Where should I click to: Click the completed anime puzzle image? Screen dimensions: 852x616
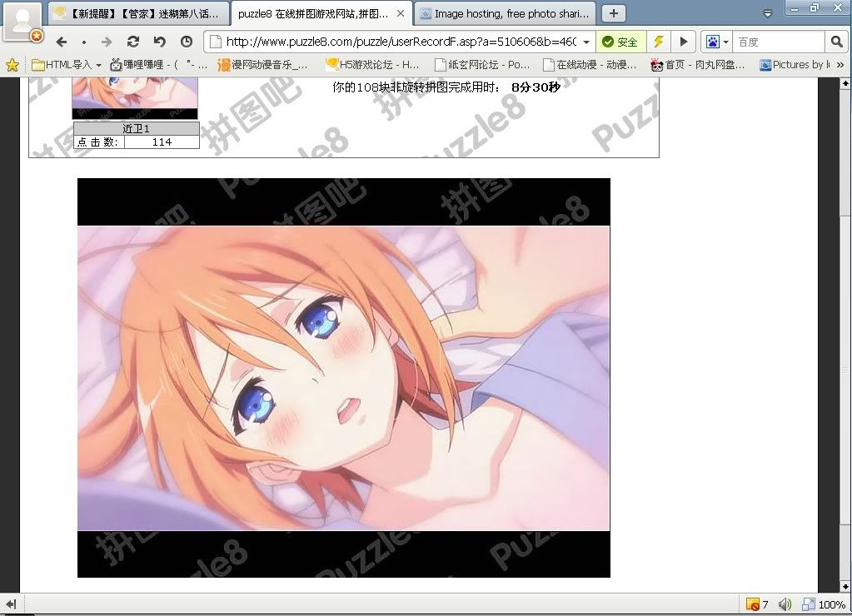click(343, 378)
